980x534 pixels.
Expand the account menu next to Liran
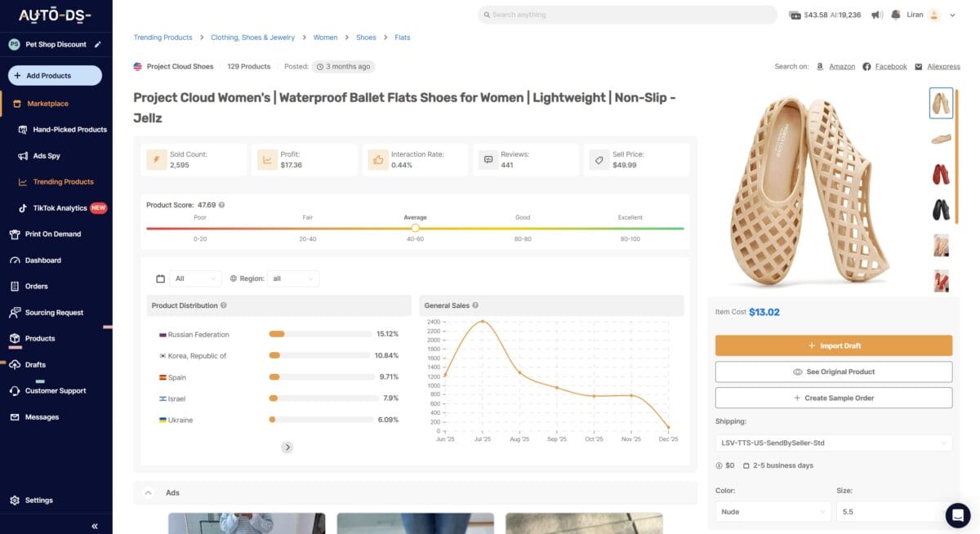[952, 15]
